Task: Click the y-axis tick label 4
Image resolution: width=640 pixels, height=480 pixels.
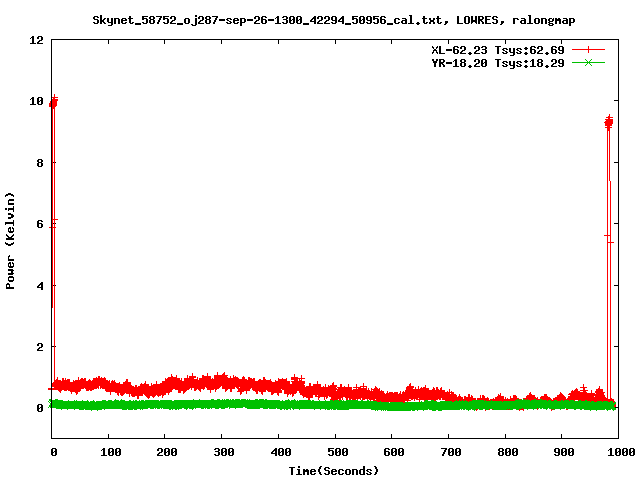Action: pos(40,286)
